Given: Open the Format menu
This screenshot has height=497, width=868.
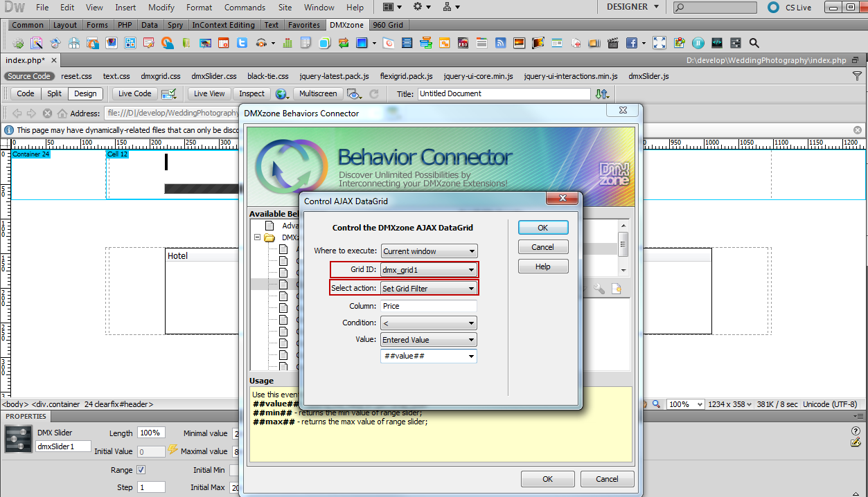Looking at the screenshot, I should (x=200, y=8).
